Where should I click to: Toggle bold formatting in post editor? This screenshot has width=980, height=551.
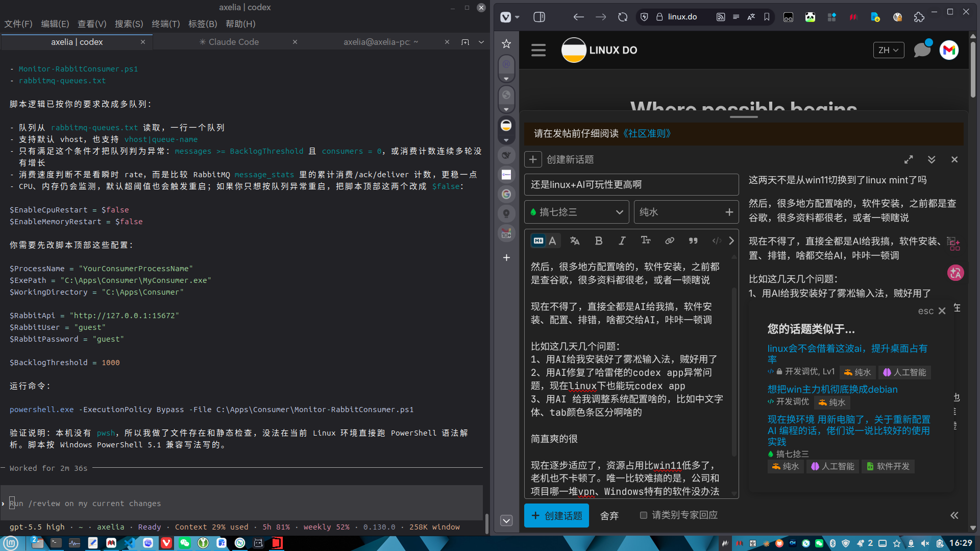point(599,241)
